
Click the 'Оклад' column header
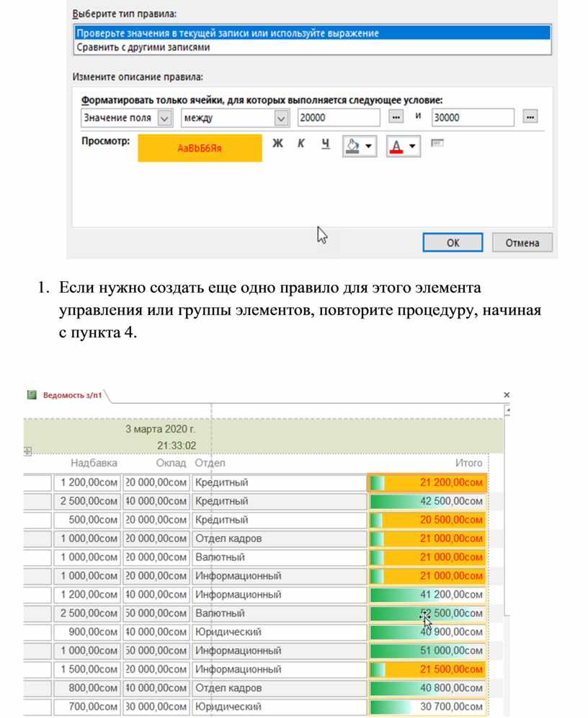click(x=171, y=463)
